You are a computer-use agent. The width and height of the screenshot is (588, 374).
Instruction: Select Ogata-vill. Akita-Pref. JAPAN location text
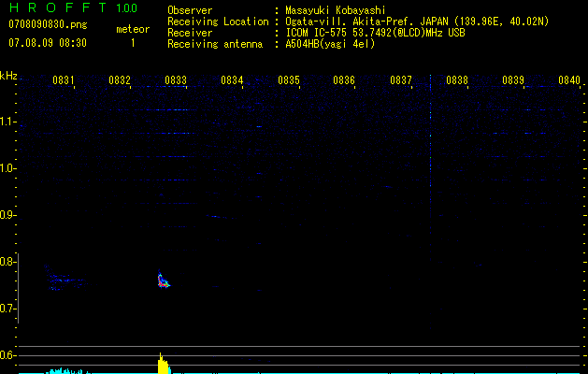(417, 22)
